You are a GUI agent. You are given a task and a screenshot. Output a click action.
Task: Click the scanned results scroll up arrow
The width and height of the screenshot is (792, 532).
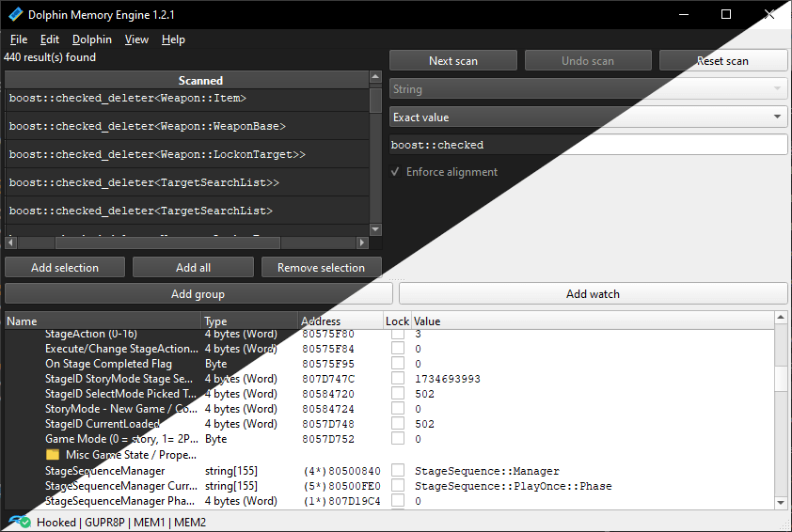click(x=375, y=76)
